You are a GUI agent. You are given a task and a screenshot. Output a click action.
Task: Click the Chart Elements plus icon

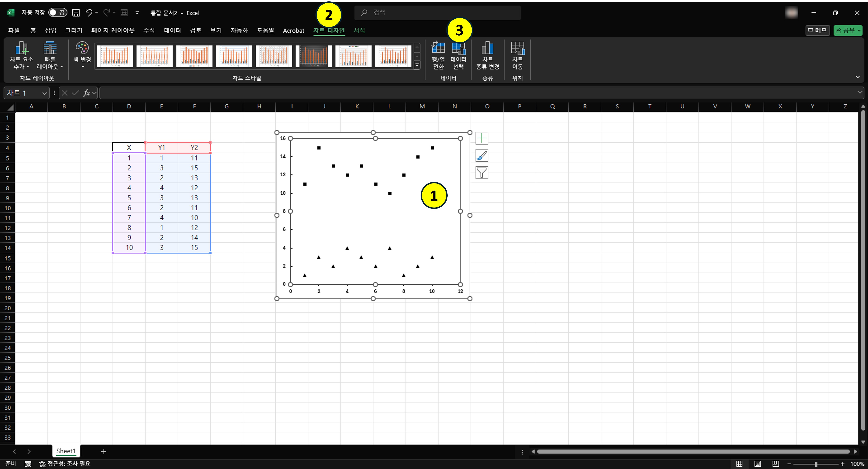coord(482,138)
